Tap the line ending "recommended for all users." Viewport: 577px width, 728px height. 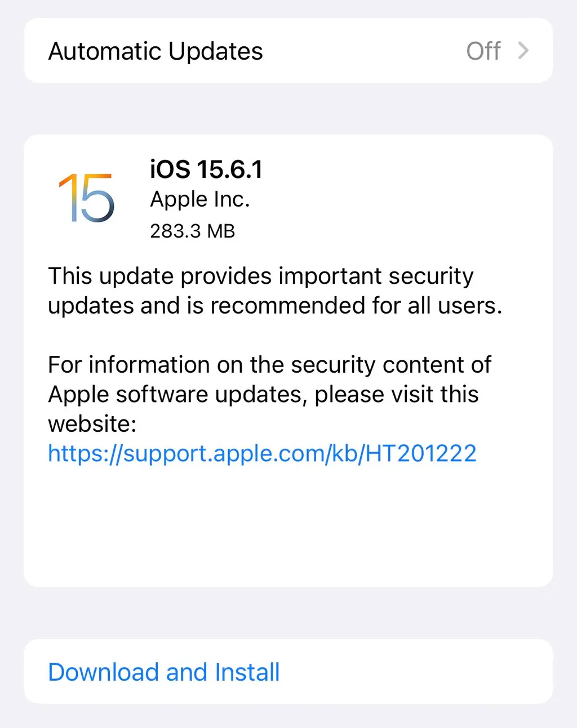click(x=275, y=305)
